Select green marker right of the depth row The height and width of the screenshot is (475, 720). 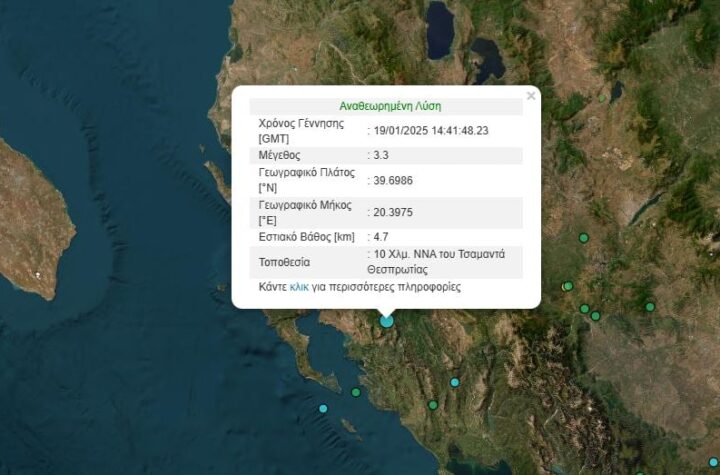584,237
